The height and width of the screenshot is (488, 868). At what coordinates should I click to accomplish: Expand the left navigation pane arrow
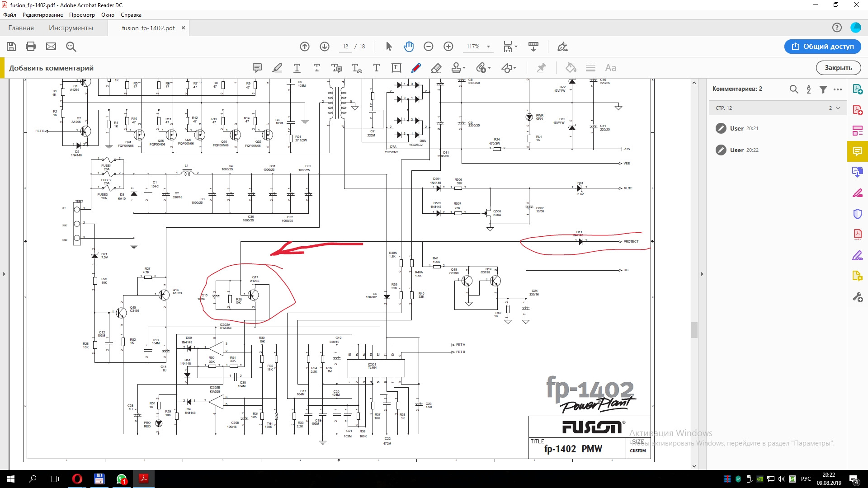[4, 274]
